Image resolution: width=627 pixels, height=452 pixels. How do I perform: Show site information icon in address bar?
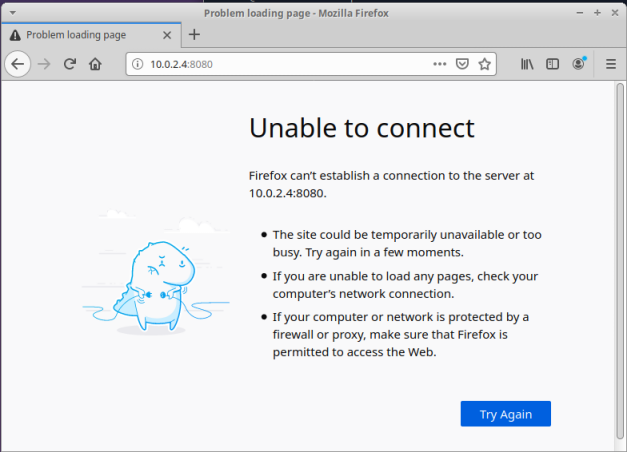(138, 64)
